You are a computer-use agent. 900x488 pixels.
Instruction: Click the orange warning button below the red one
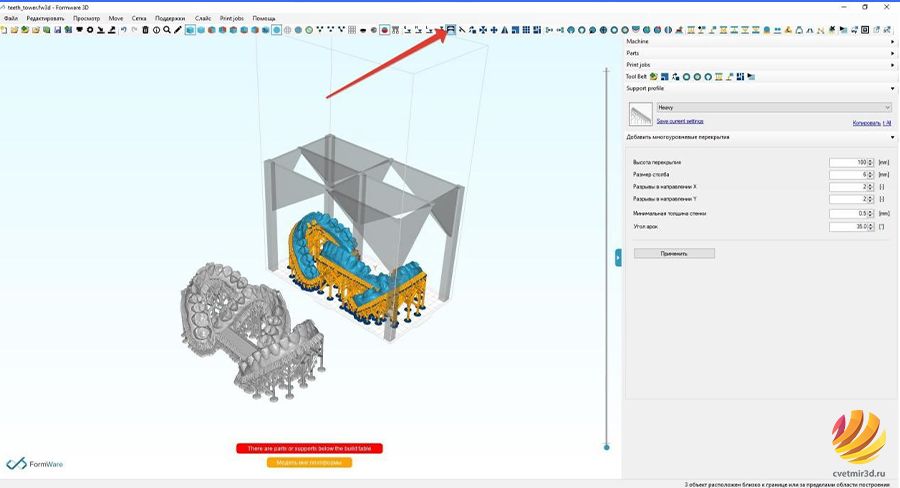[309, 462]
